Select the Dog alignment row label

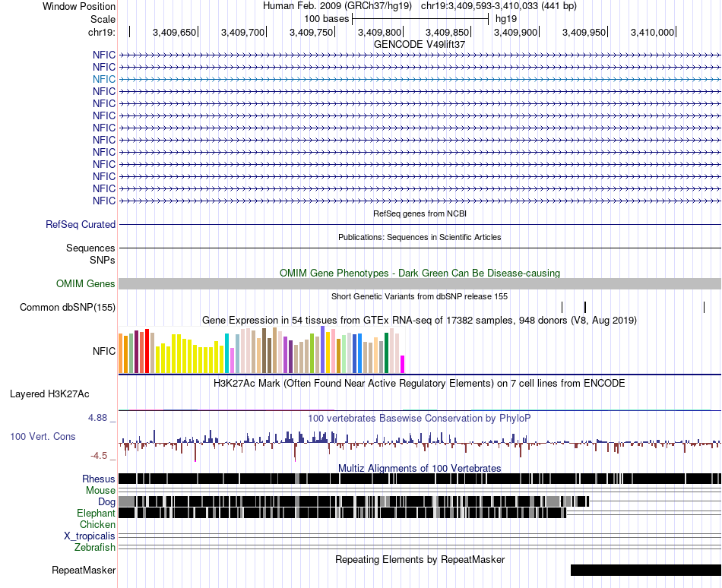click(106, 502)
